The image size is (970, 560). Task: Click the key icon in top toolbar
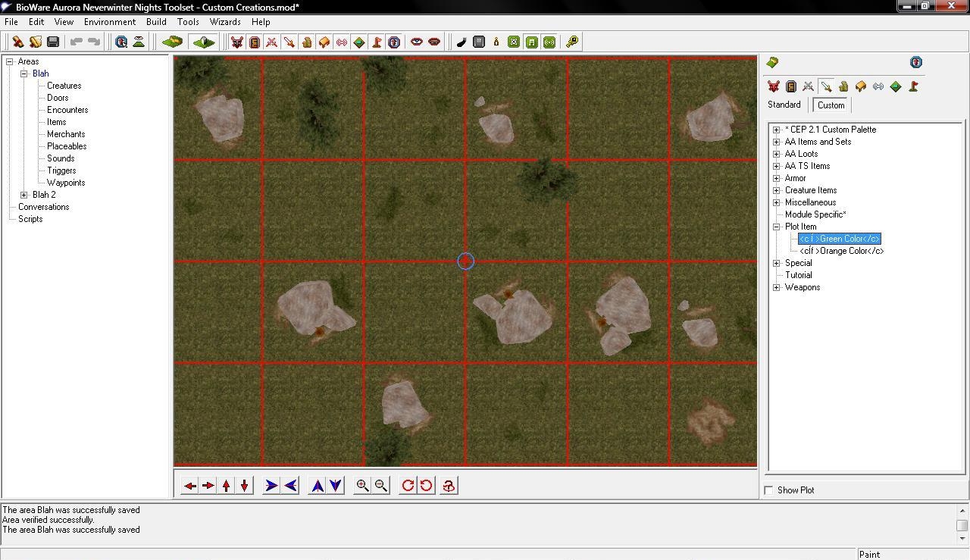point(572,42)
